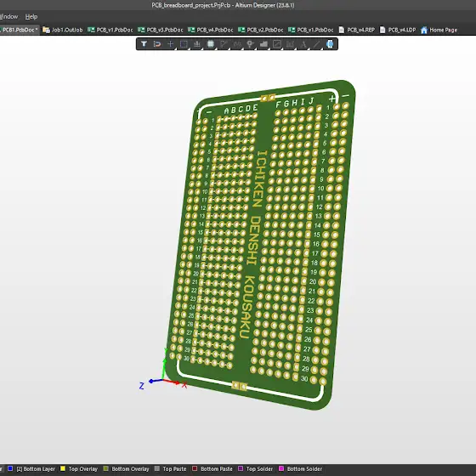Open the Window menu
The height and width of the screenshot is (476, 476).
(8, 17)
